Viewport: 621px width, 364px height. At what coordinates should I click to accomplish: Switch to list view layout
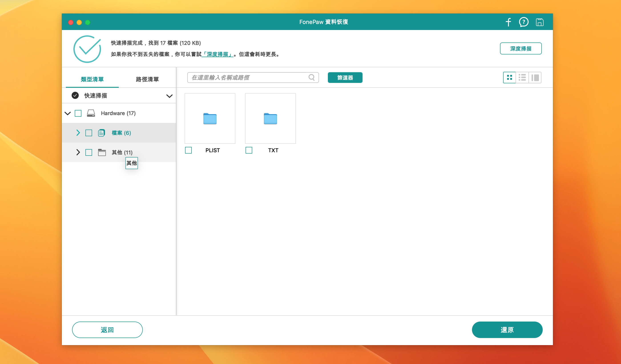point(522,78)
